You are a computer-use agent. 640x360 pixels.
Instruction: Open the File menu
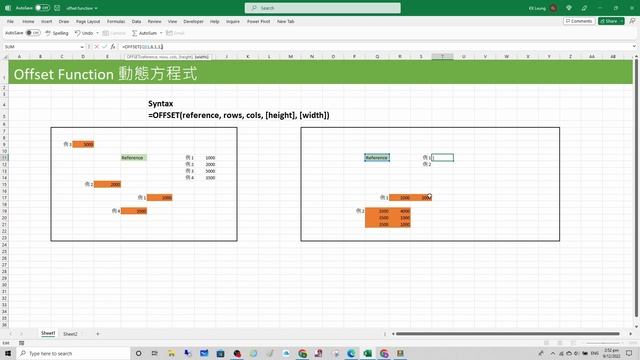pos(10,21)
